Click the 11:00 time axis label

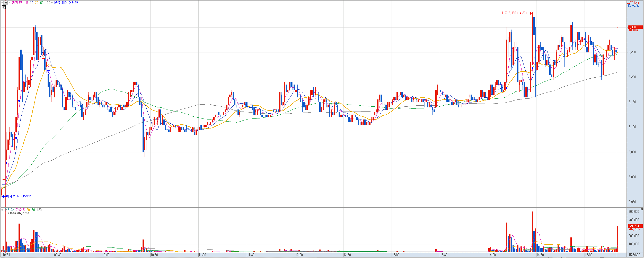[202, 255]
